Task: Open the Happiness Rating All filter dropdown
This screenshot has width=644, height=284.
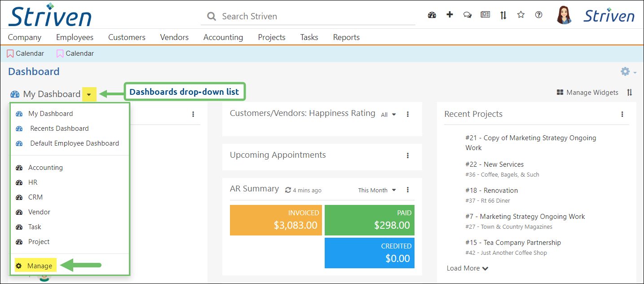Action: tap(388, 115)
